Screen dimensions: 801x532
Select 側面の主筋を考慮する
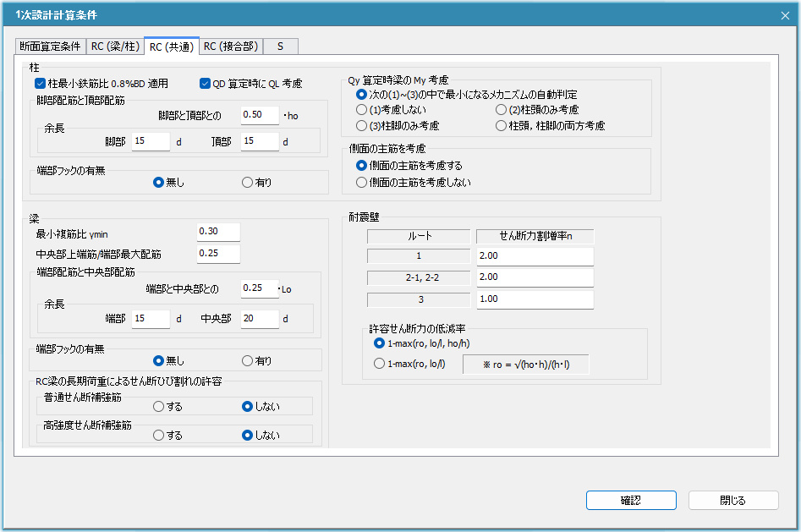click(409, 166)
